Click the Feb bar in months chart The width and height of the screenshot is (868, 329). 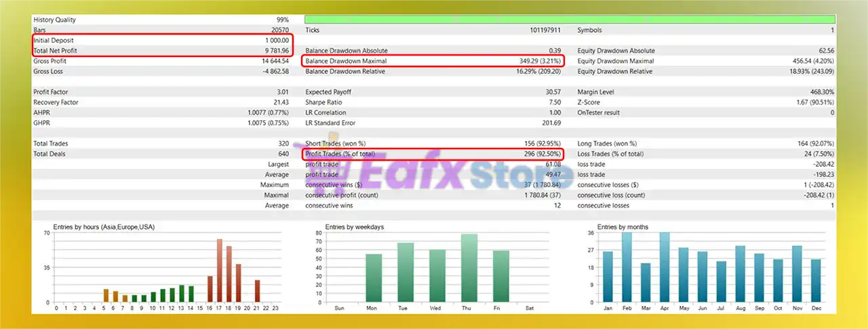click(627, 267)
